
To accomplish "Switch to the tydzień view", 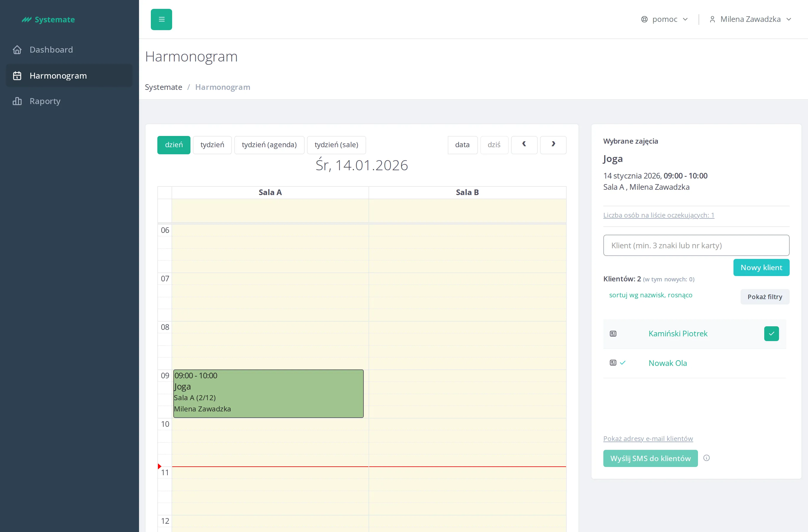I will (x=212, y=145).
